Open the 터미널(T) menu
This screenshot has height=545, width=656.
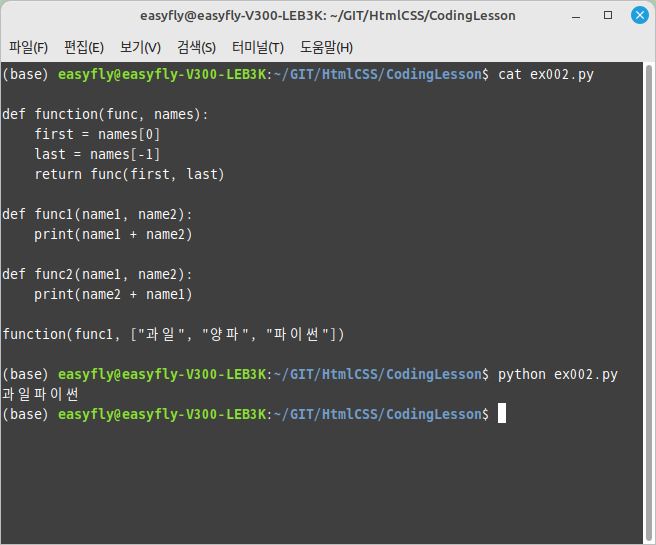(258, 47)
